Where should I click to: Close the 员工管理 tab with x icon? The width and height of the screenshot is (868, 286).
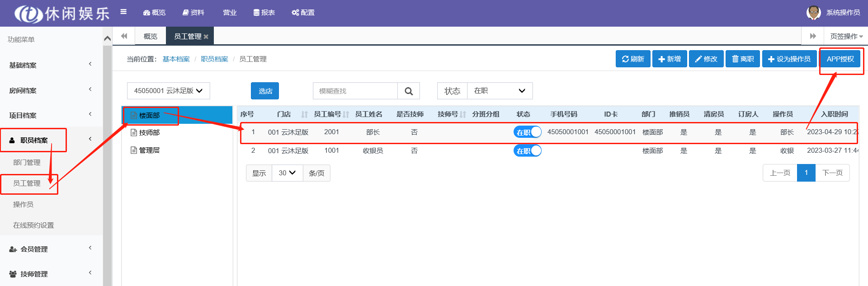[206, 37]
